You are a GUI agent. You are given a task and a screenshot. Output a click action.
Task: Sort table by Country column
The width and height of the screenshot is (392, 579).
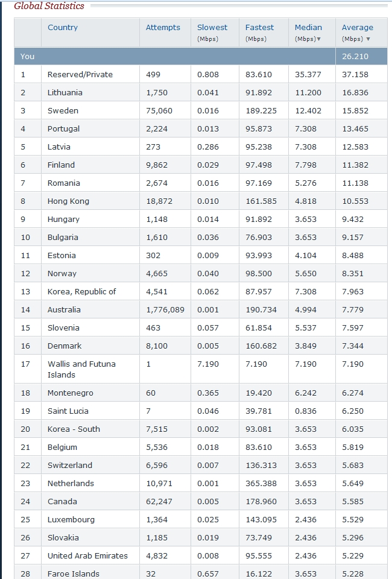coord(63,27)
